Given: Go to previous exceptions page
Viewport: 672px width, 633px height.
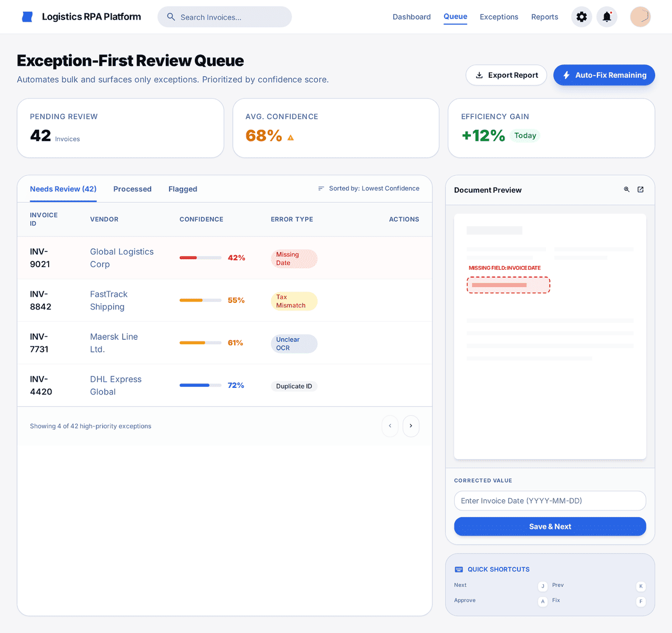Looking at the screenshot, I should (x=390, y=426).
